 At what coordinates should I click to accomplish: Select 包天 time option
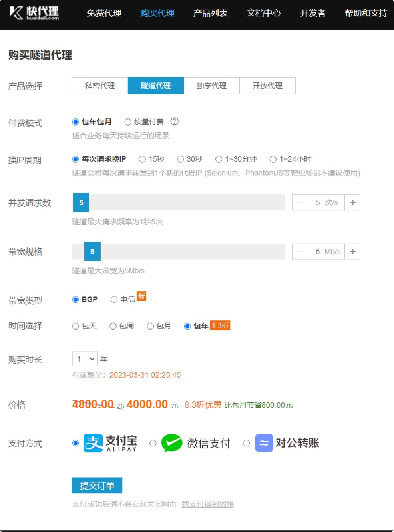76,326
